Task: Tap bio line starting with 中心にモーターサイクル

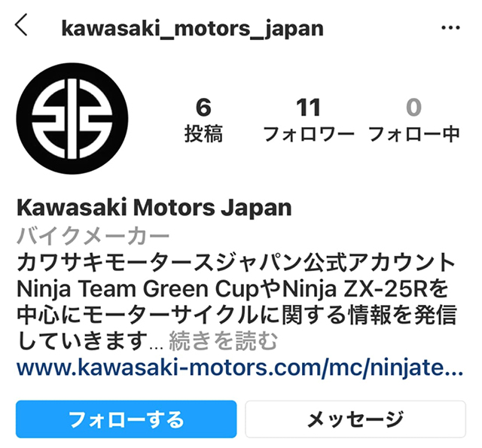Action: (x=236, y=315)
